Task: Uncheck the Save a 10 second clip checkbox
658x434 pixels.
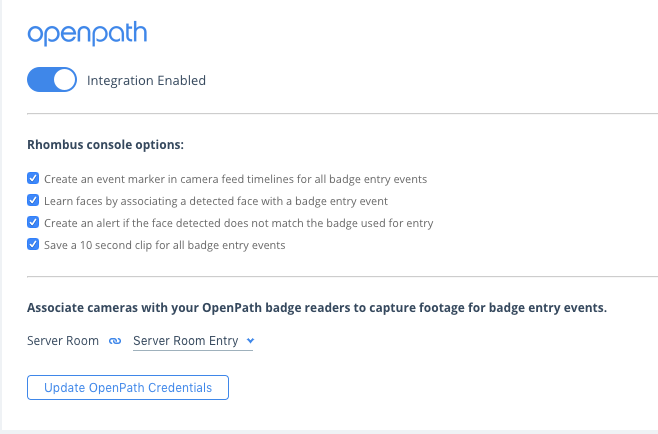Action: pyautogui.click(x=33, y=244)
